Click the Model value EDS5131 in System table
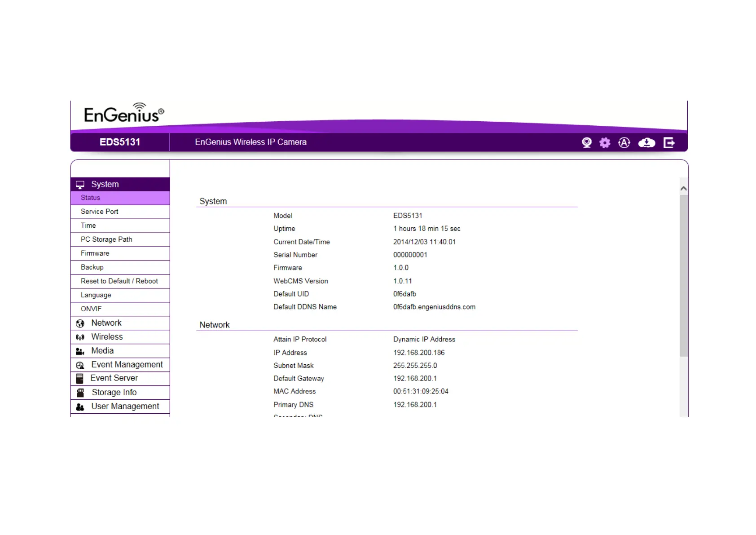The image size is (756, 535). coord(408,216)
